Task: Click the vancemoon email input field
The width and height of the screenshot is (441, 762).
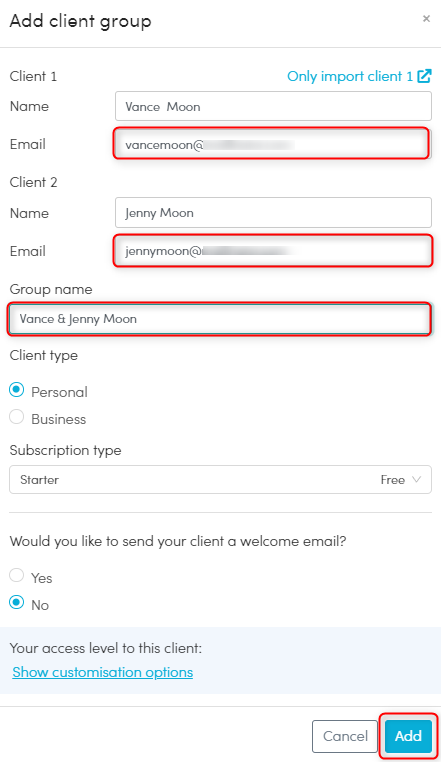Action: click(x=272, y=144)
